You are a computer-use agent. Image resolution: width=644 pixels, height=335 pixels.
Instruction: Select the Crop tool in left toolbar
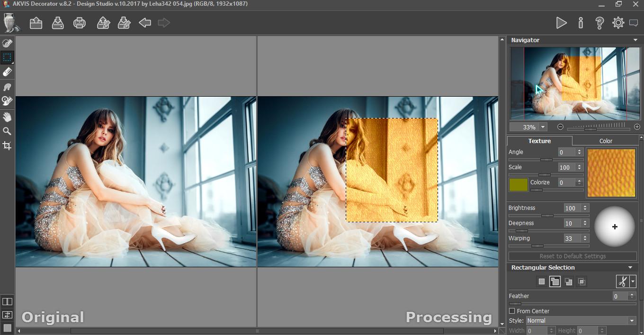click(x=7, y=145)
